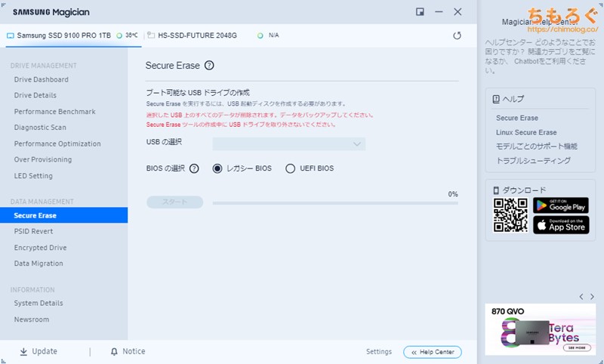The height and width of the screenshot is (364, 604).
Task: Open the USB の選択 dropdown
Action: coord(289,143)
